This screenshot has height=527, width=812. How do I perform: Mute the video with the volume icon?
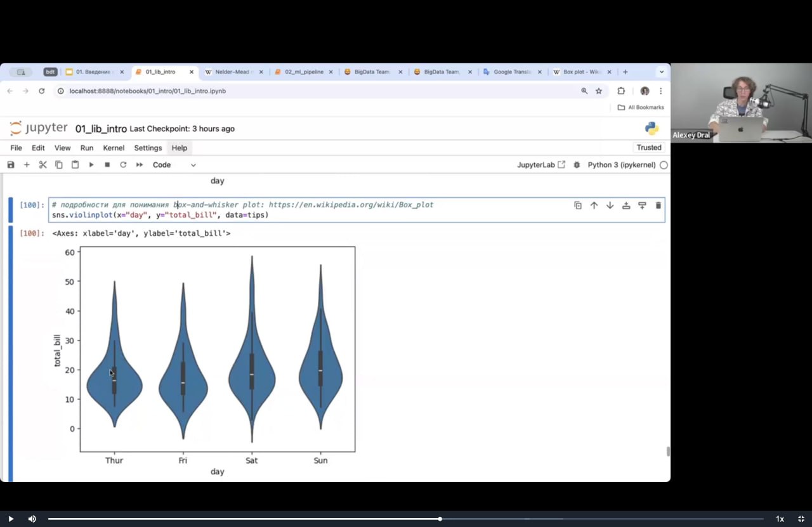tap(32, 519)
